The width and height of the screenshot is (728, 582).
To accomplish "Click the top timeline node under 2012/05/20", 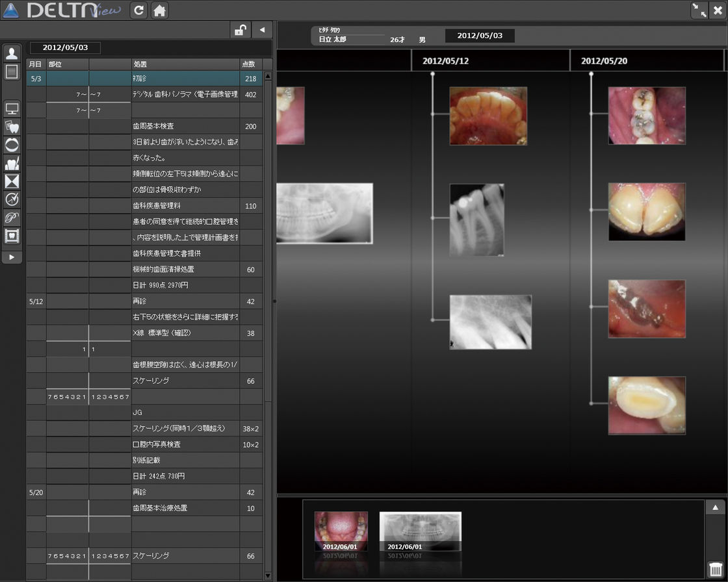I will pyautogui.click(x=591, y=74).
